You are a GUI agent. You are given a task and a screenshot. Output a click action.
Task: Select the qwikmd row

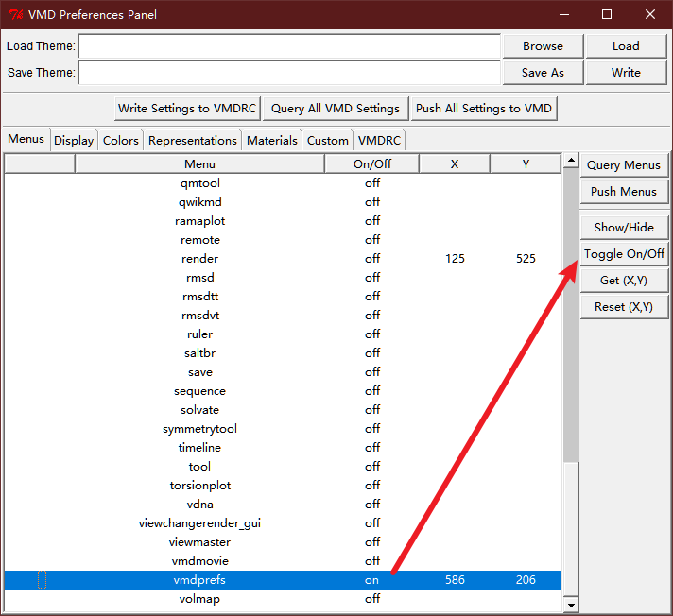283,202
